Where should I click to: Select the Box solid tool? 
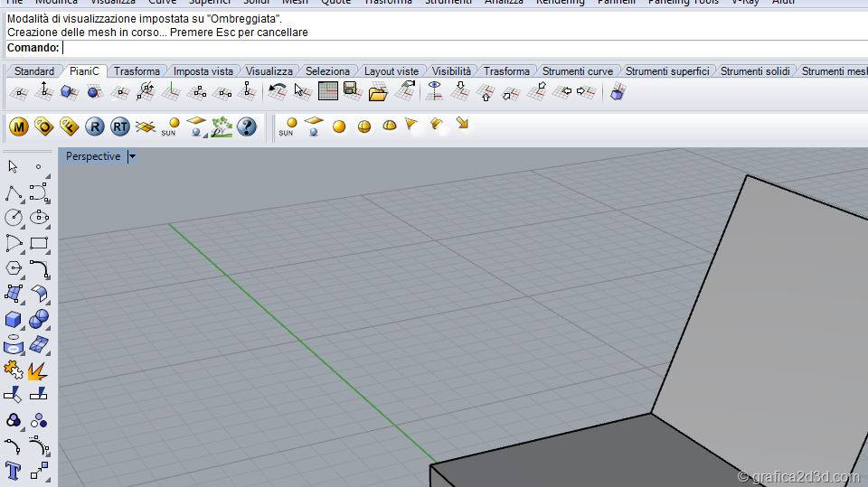(x=14, y=320)
